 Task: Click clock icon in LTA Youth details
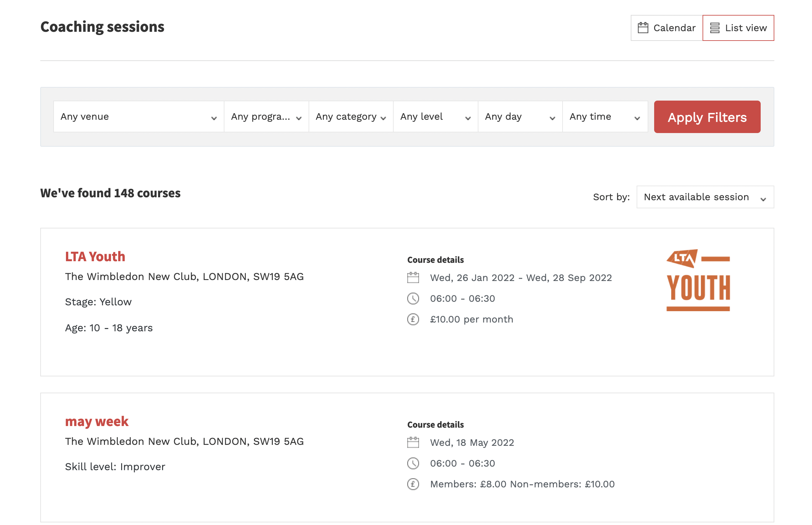413,298
